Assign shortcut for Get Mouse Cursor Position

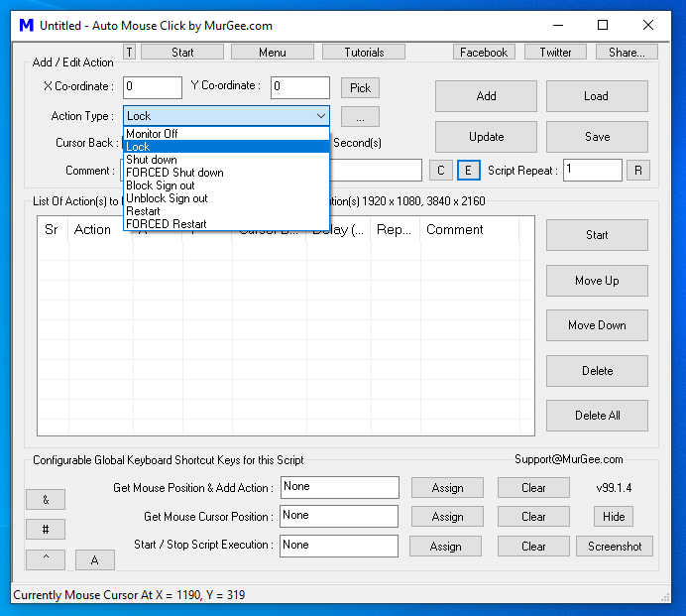[447, 517]
